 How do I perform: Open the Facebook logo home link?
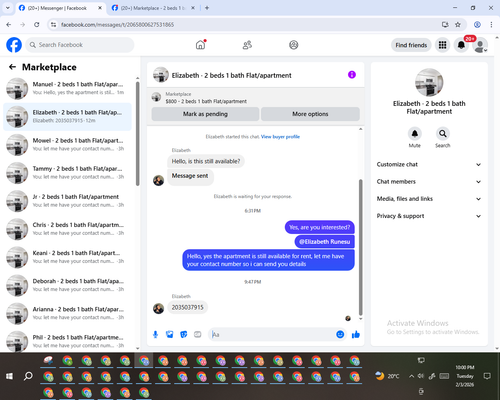point(14,45)
